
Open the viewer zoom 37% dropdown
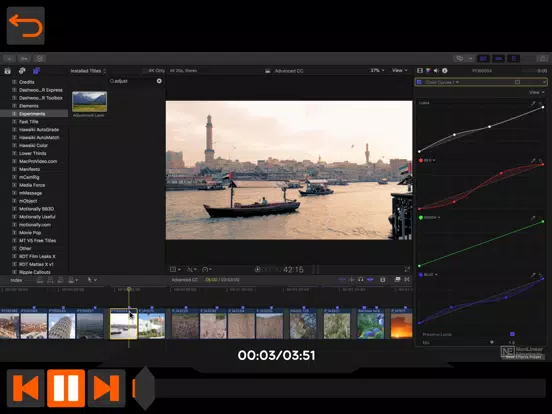[377, 70]
